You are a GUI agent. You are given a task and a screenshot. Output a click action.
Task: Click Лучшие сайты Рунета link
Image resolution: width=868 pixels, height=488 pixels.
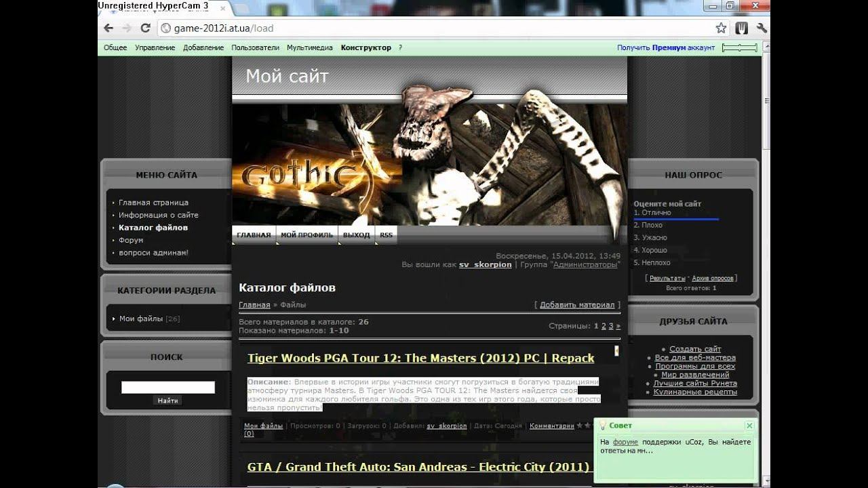(695, 384)
